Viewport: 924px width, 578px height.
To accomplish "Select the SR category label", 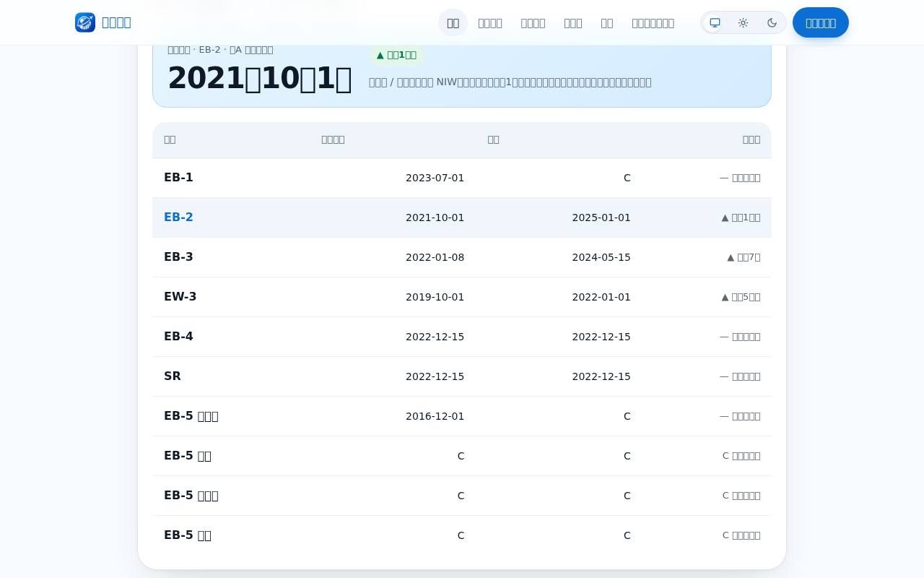I will click(x=173, y=376).
